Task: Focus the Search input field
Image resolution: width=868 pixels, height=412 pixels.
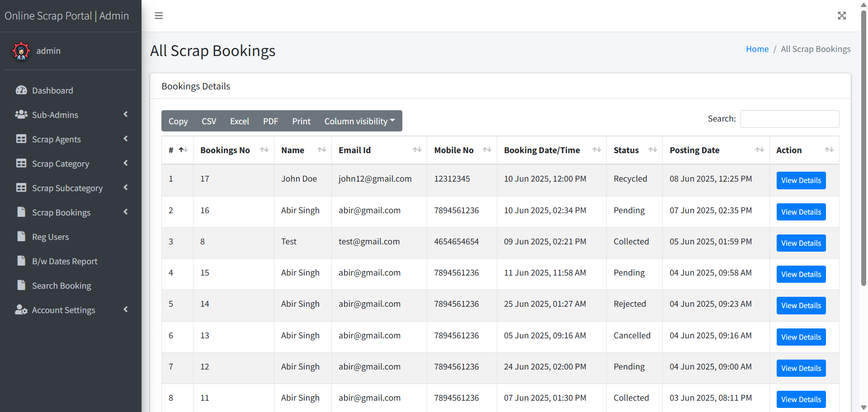Action: [x=789, y=119]
